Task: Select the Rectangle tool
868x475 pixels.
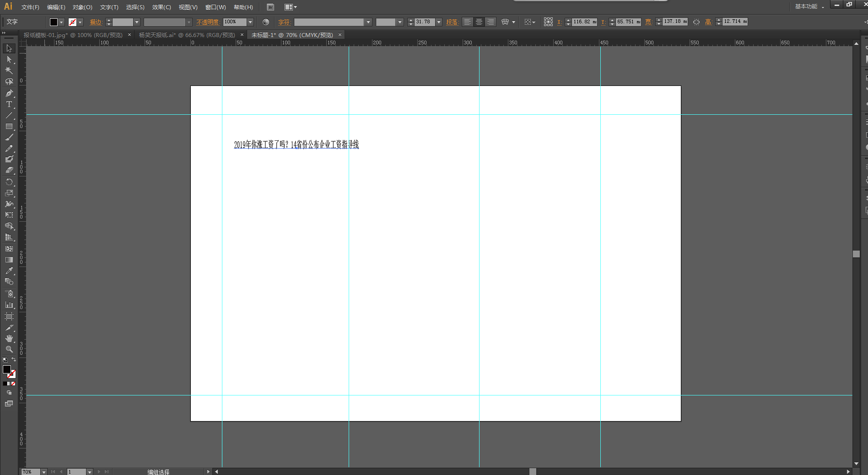Action: [9, 126]
